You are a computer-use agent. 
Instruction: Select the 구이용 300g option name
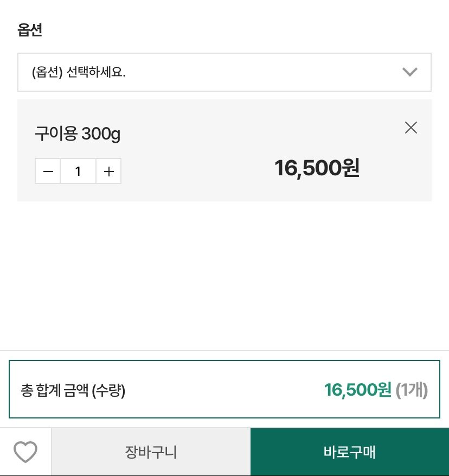78,134
